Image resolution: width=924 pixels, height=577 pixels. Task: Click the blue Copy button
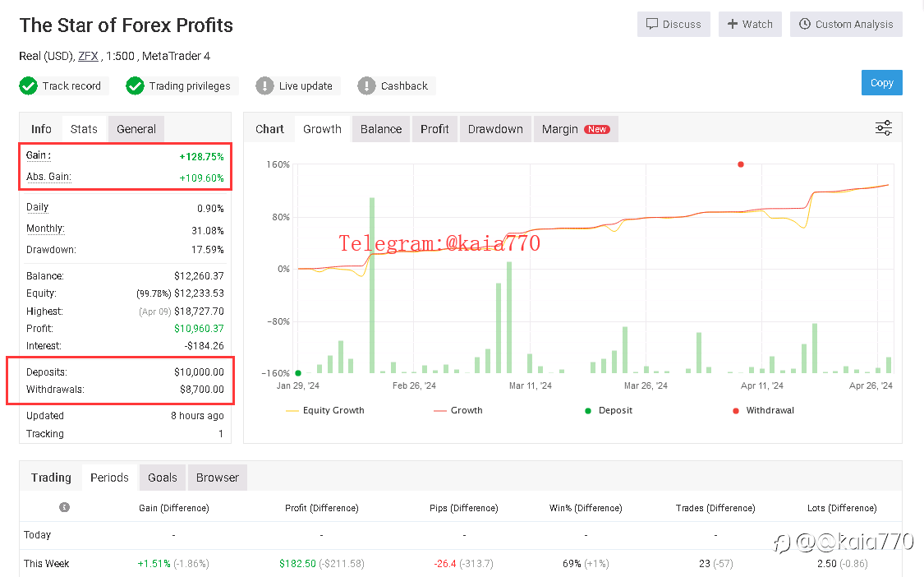tap(881, 83)
